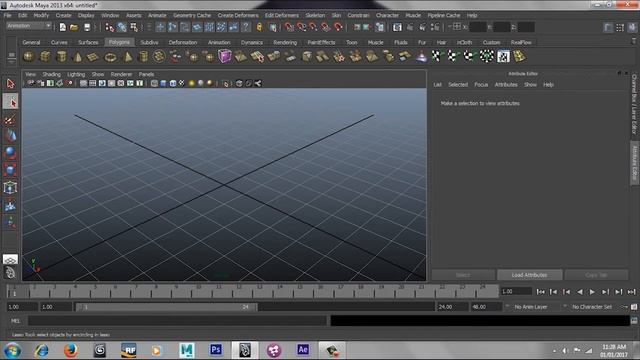Select the Scale tool in toolbox
This screenshot has width=640, height=360.
point(11,169)
